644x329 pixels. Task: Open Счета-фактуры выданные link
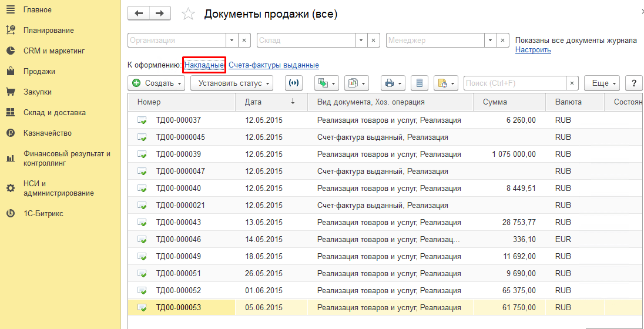coord(273,65)
